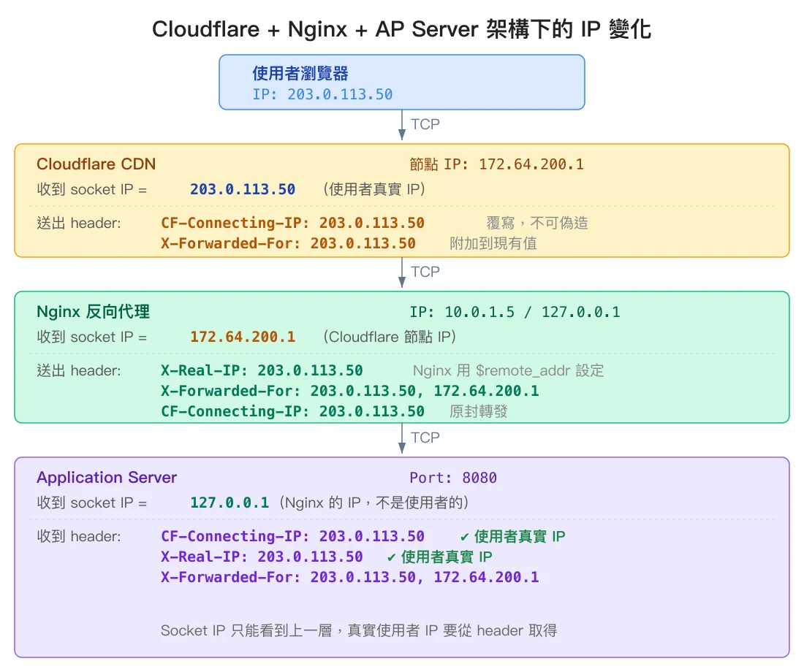804x672 pixels.
Task: Click "收到 socket IP =" in Application Server box
Action: [x=92, y=503]
